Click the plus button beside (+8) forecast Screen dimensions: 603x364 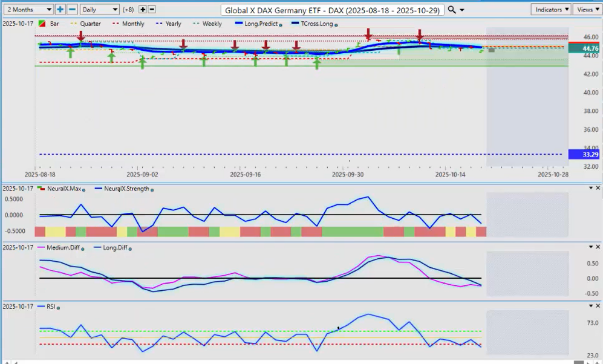point(142,10)
